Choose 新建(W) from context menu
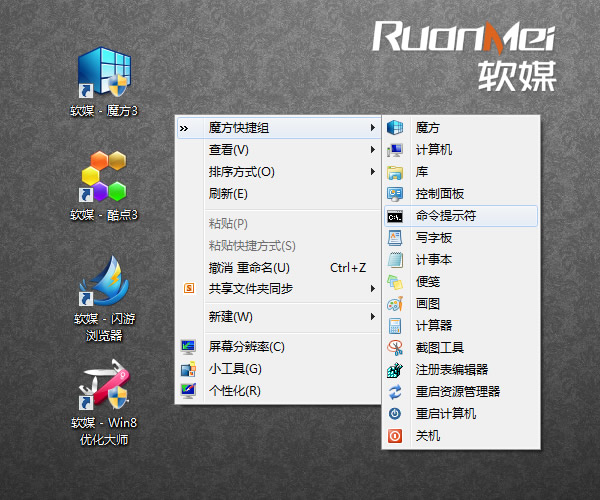 click(279, 316)
